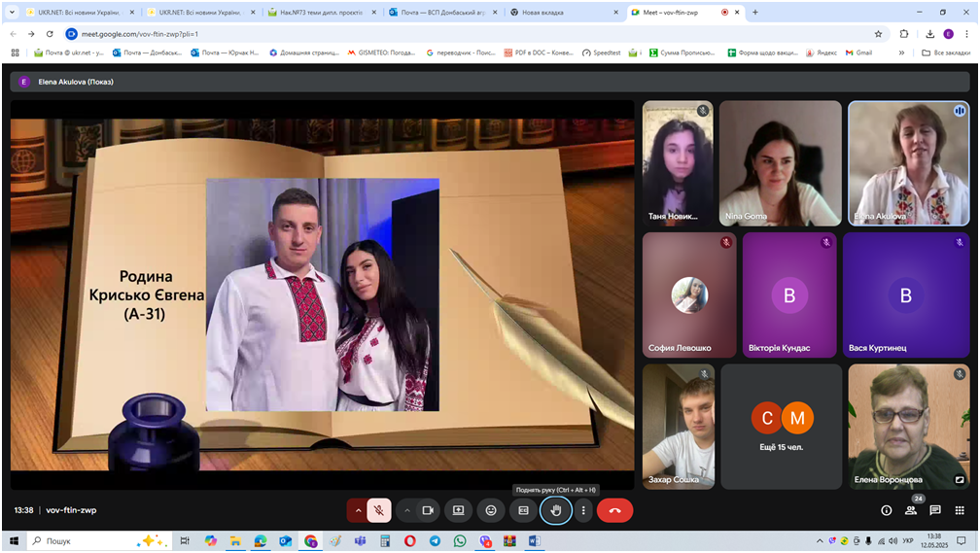980x553 pixels.
Task: Open Word from the taskbar
Action: coord(535,541)
